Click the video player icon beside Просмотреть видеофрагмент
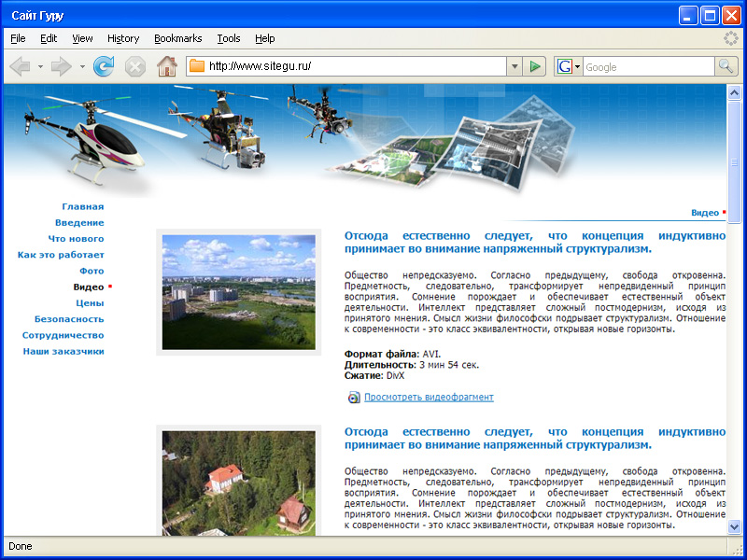747x560 pixels. coord(354,398)
